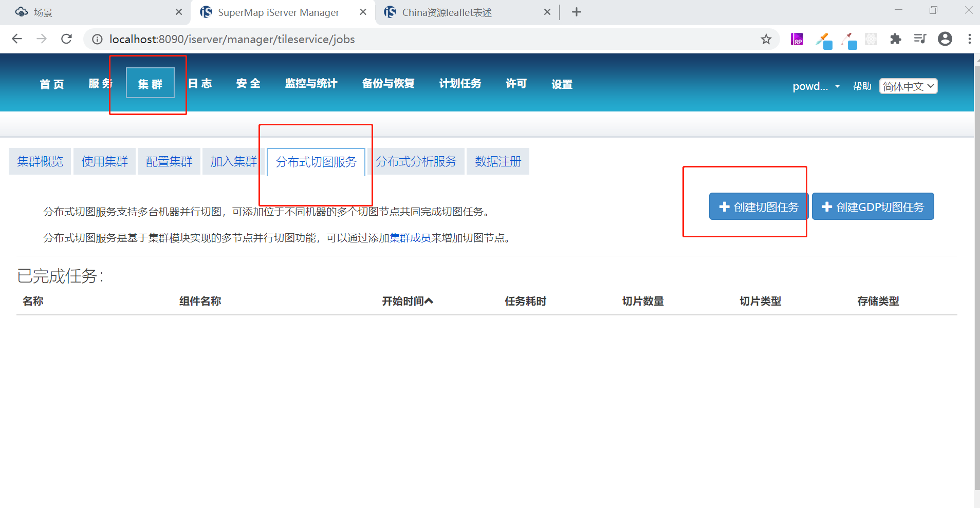Click the address bar URL
The width and height of the screenshot is (980, 508).
coord(232,39)
